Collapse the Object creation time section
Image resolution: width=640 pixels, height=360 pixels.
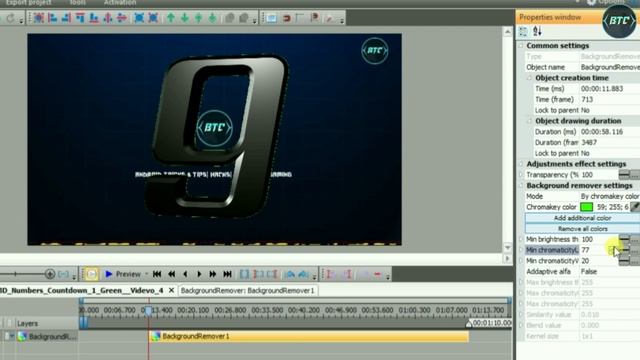pos(529,78)
